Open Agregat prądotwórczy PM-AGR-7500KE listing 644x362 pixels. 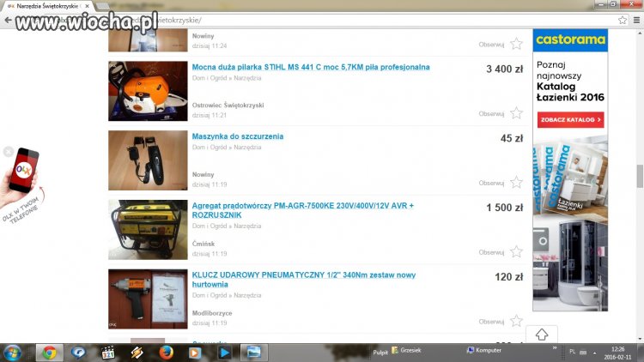coord(303,210)
